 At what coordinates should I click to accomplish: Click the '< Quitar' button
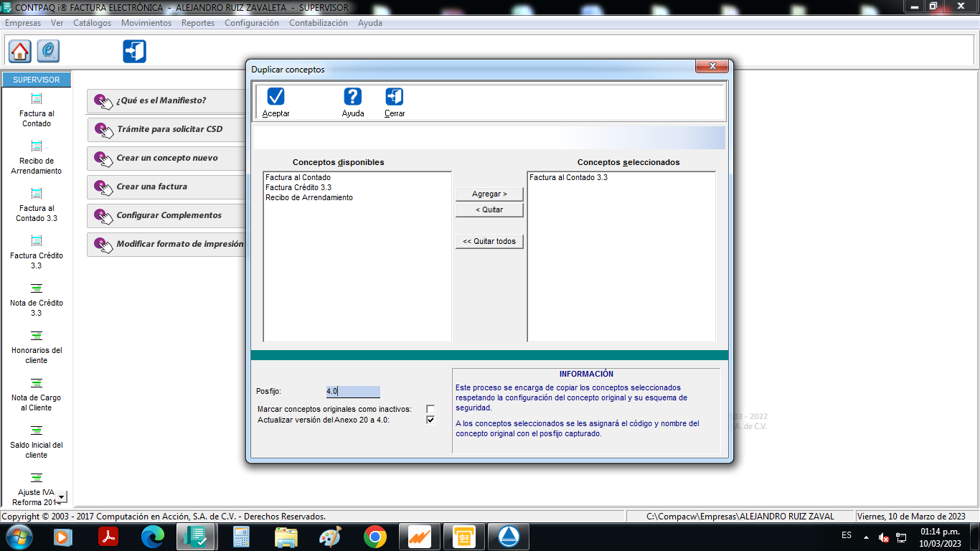pos(489,210)
